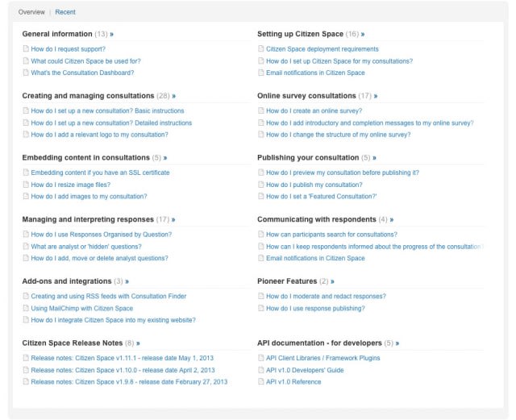516x420 pixels.
Task: Open 'How do I set up a new consultation? Basic instructions'
Action: 107,111
